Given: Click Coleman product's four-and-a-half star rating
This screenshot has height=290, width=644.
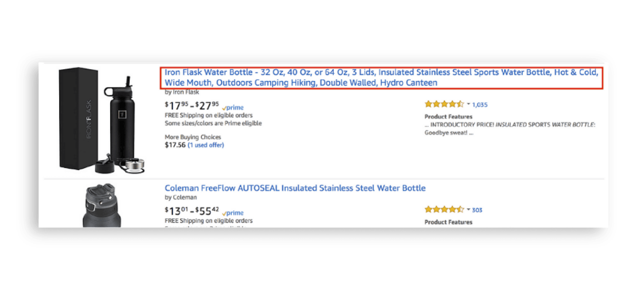Looking at the screenshot, I should point(444,209).
